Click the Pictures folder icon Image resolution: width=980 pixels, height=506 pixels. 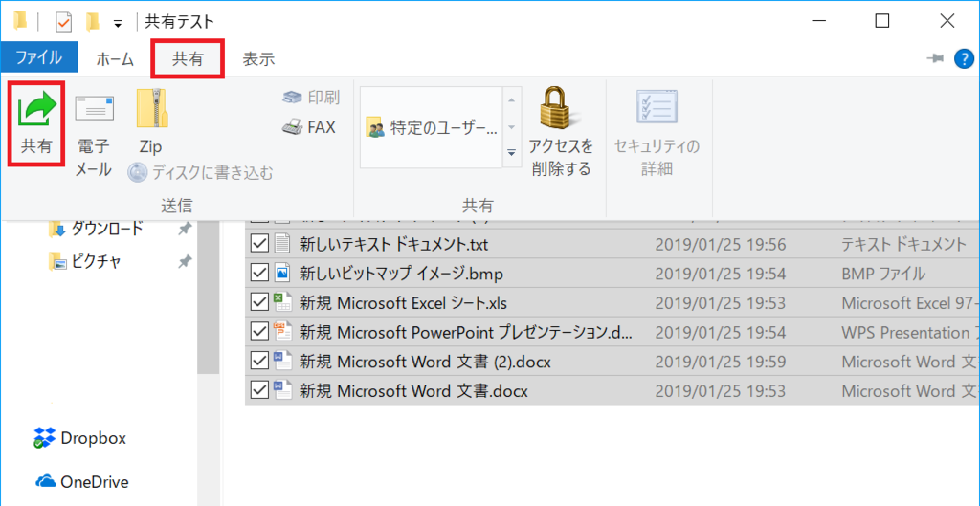point(56,261)
